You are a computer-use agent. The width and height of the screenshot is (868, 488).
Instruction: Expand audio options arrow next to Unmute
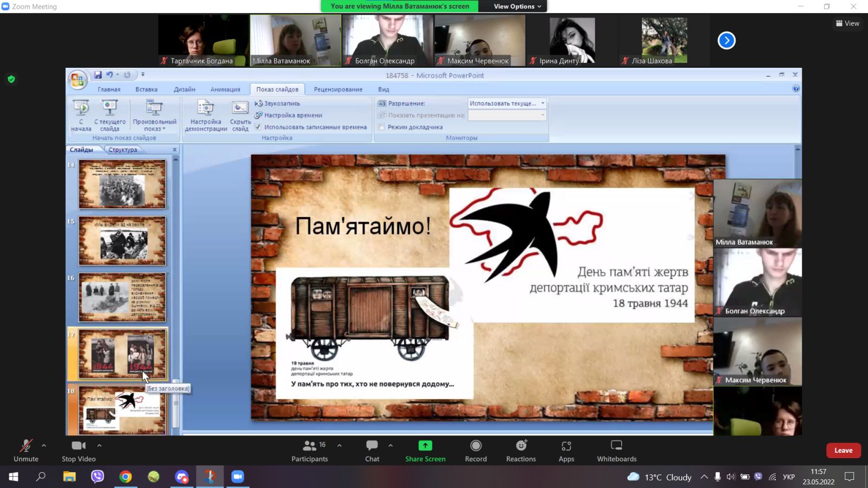(x=44, y=446)
